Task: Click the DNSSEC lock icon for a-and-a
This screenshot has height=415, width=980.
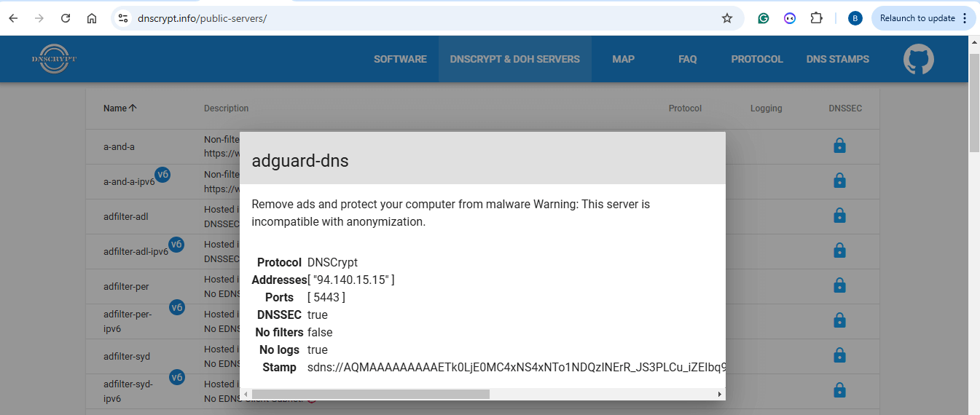Action: pyautogui.click(x=839, y=146)
